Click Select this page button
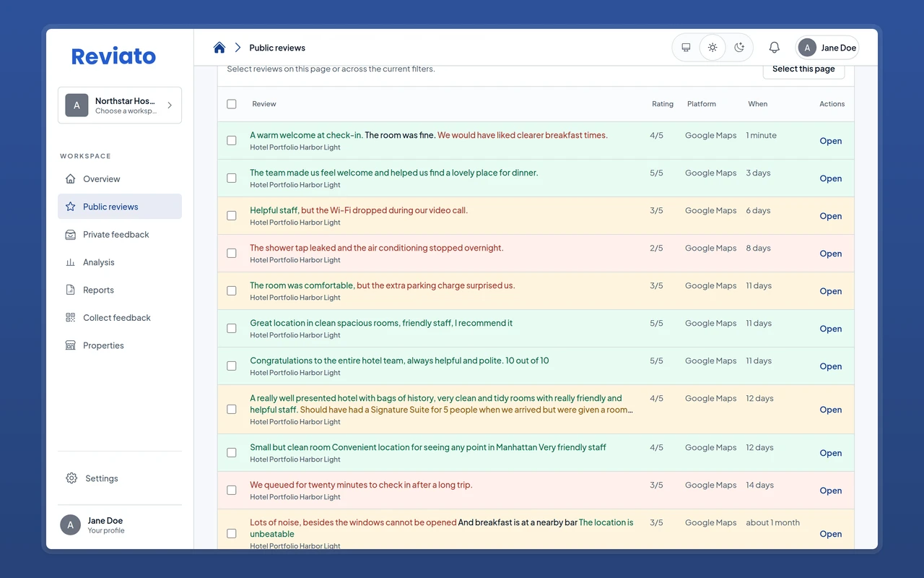 click(803, 69)
